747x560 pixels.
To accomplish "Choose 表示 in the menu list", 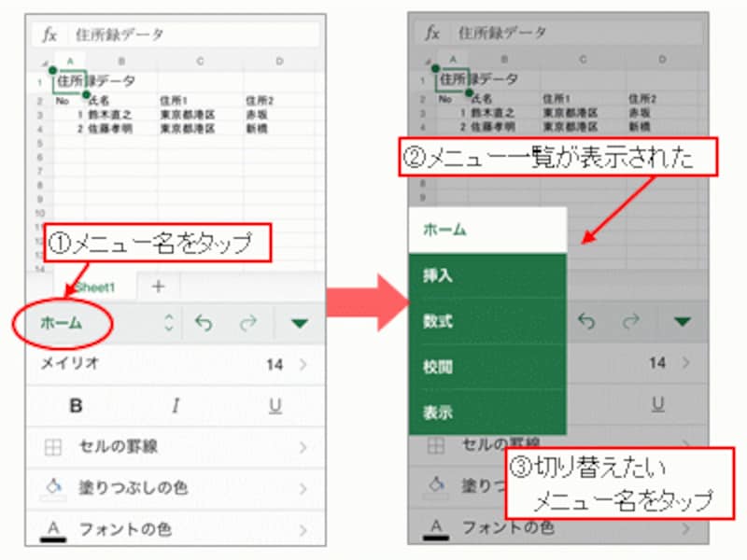I will pos(487,412).
